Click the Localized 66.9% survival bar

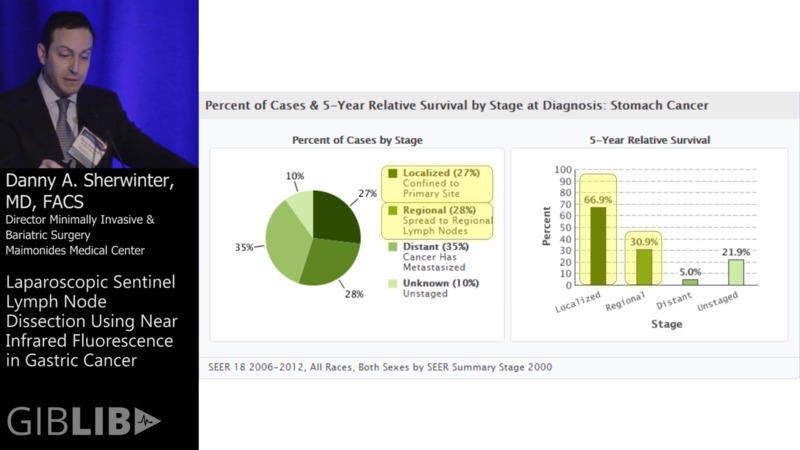pos(598,246)
